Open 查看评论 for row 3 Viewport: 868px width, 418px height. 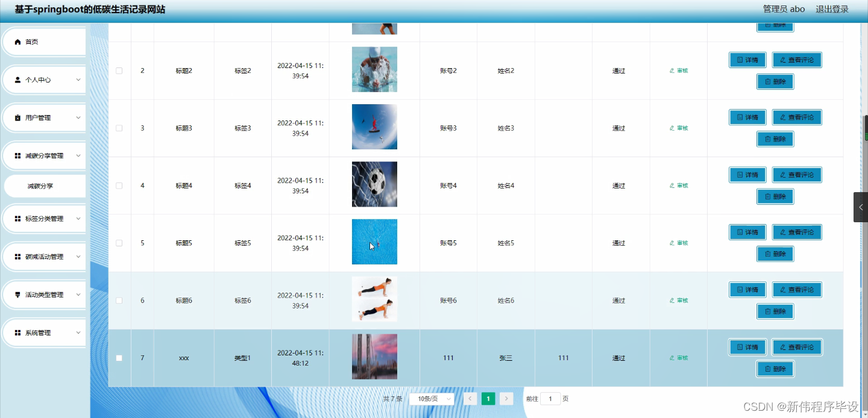pos(797,117)
